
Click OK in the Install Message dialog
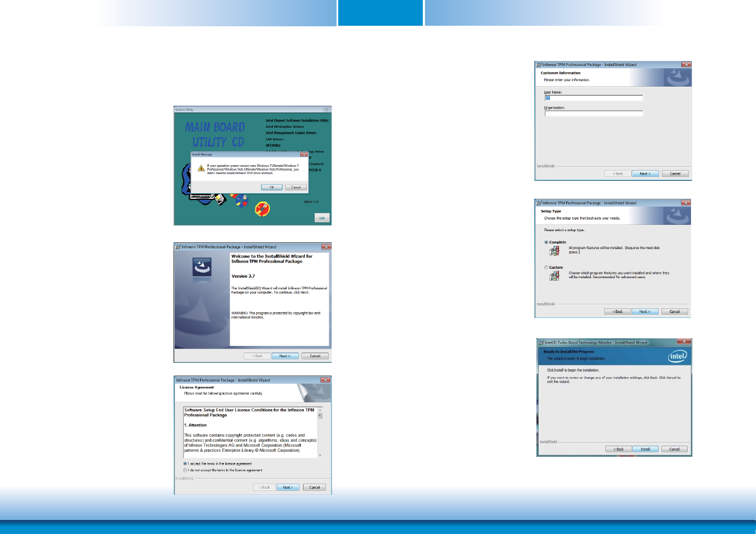(x=272, y=188)
